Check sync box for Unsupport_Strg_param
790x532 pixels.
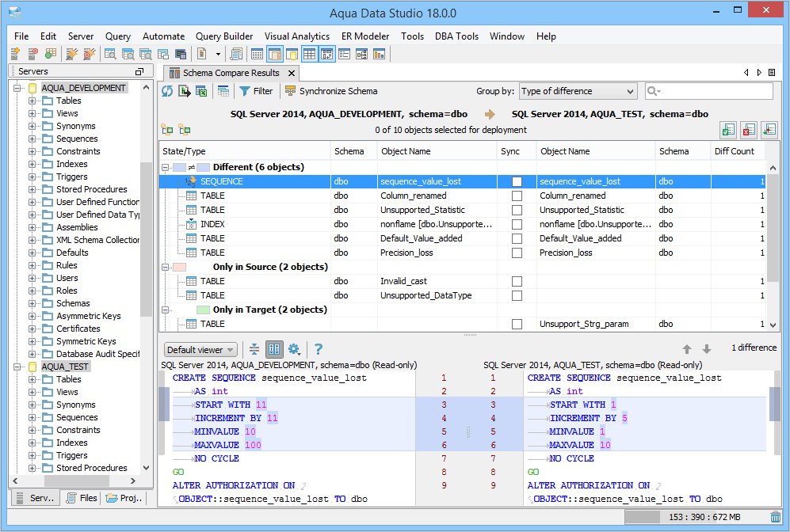[517, 324]
